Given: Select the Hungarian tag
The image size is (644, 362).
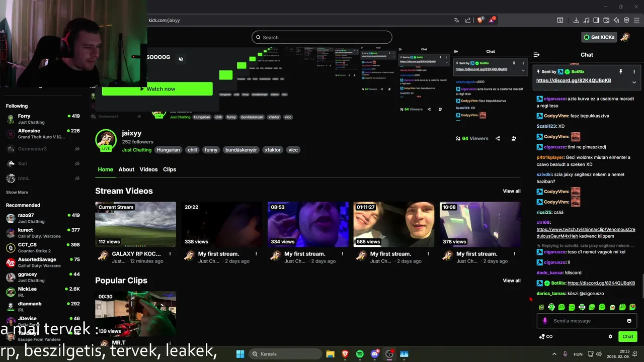Looking at the screenshot, I should click(x=168, y=150).
